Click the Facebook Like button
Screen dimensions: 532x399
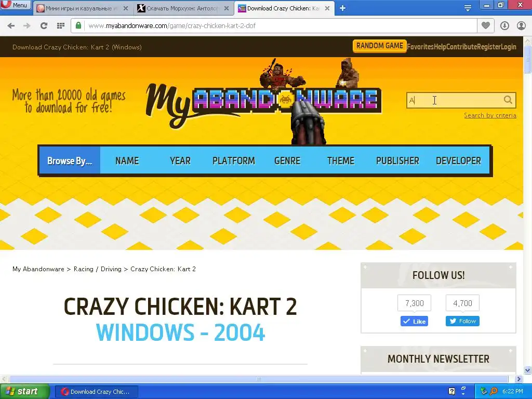tap(414, 321)
